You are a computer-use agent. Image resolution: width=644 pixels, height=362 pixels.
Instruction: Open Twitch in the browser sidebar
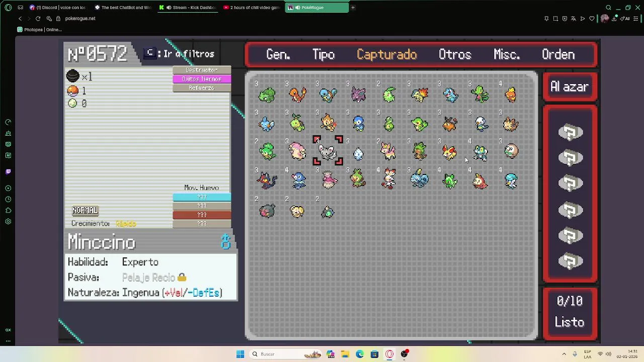8,171
